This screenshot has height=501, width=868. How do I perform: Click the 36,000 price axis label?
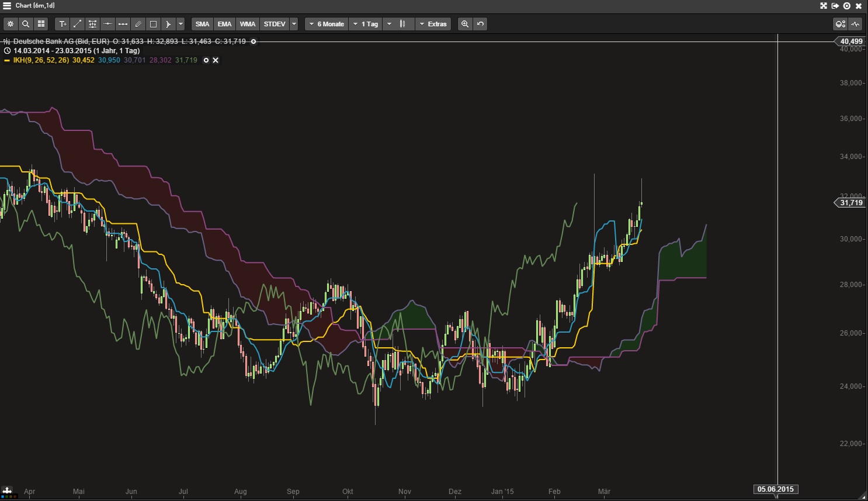click(x=852, y=119)
